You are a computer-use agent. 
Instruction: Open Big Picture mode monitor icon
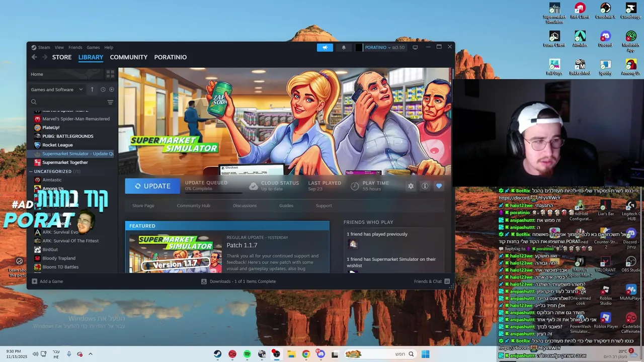(x=415, y=47)
